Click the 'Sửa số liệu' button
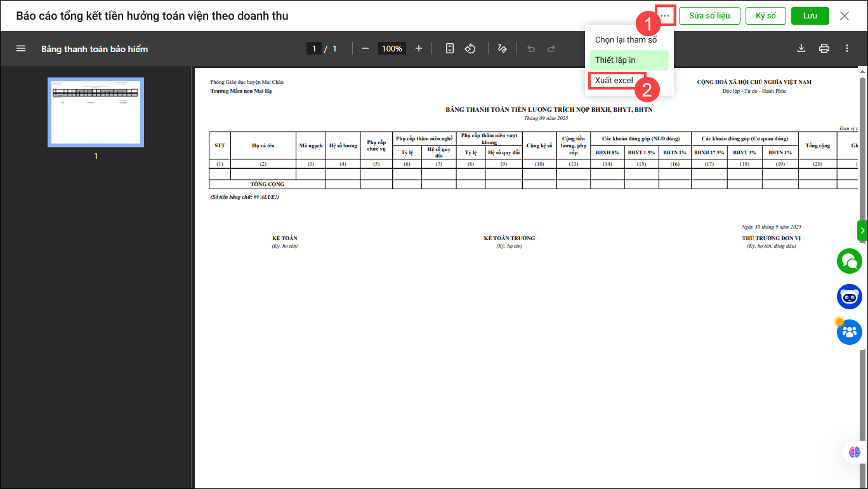This screenshot has width=868, height=489. coord(709,16)
